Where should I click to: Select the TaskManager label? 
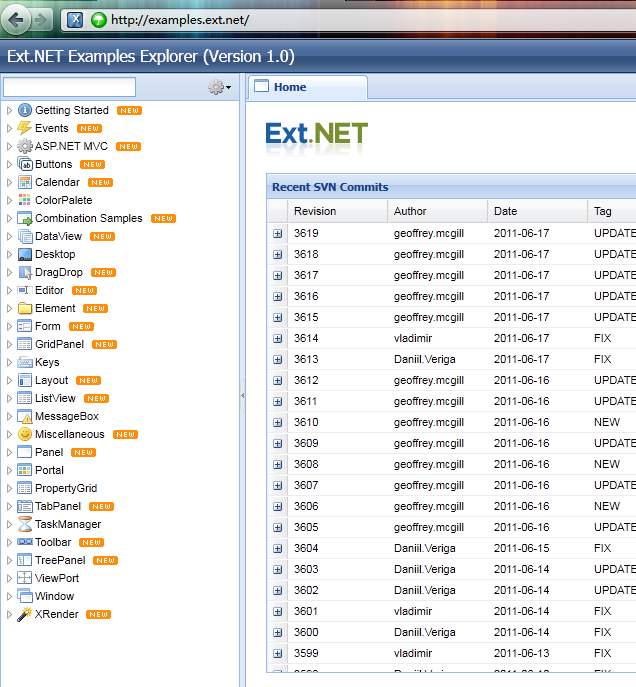pyautogui.click(x=68, y=524)
